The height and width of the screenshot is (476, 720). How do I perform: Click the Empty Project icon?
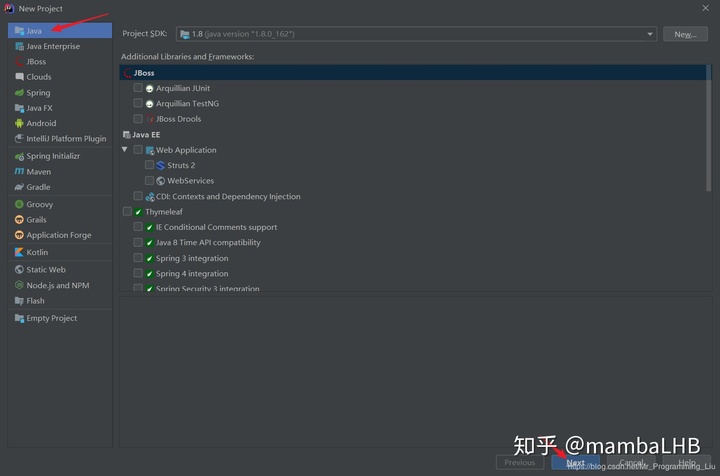19,318
